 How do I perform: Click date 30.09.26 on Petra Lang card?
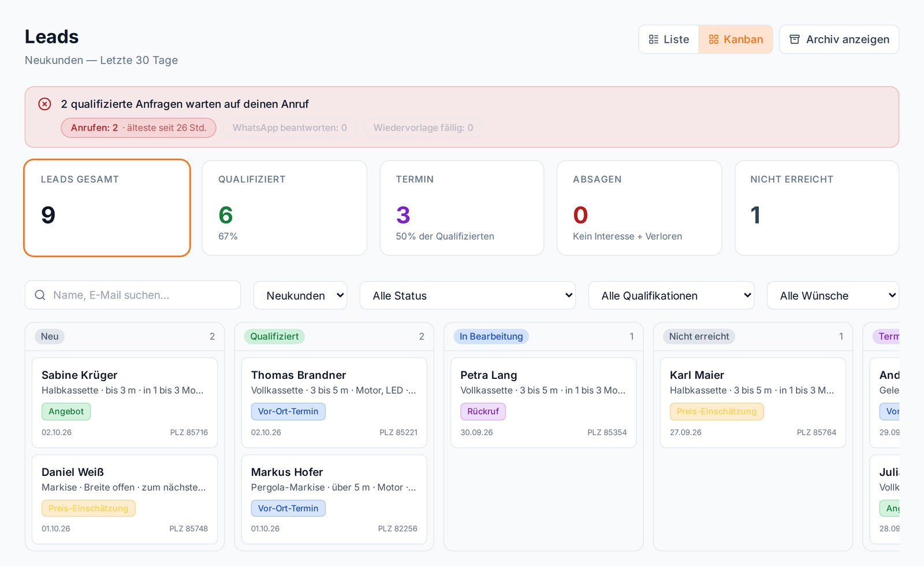coord(476,432)
